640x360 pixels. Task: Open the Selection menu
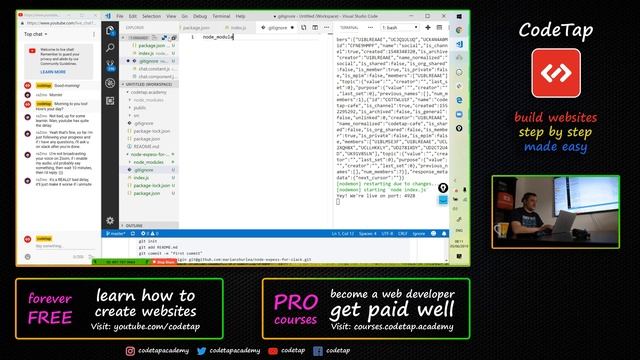pos(151,16)
